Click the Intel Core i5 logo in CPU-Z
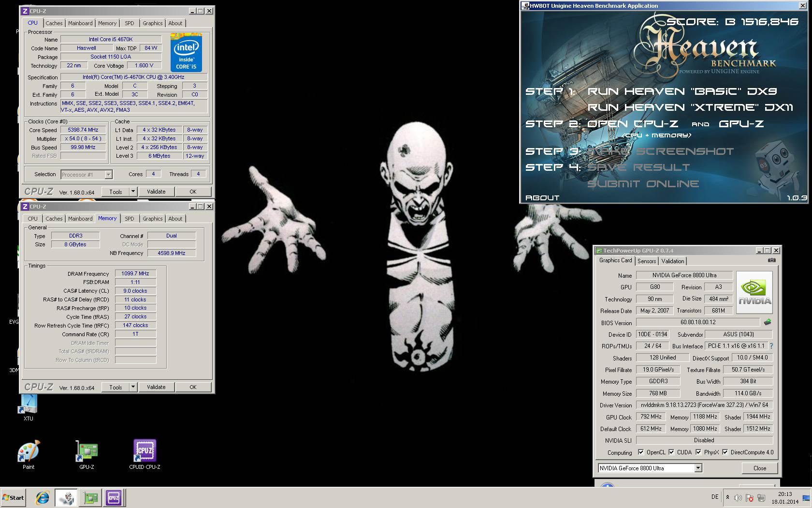 (x=186, y=52)
